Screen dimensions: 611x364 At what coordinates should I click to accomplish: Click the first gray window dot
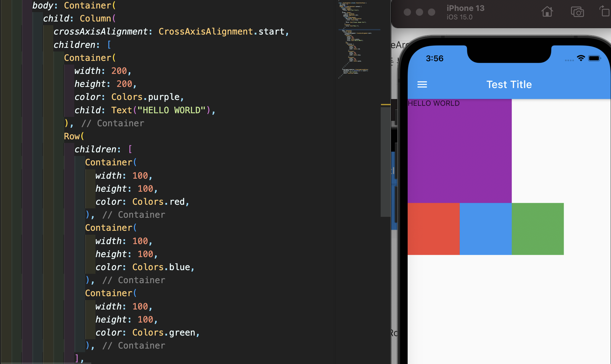point(407,12)
